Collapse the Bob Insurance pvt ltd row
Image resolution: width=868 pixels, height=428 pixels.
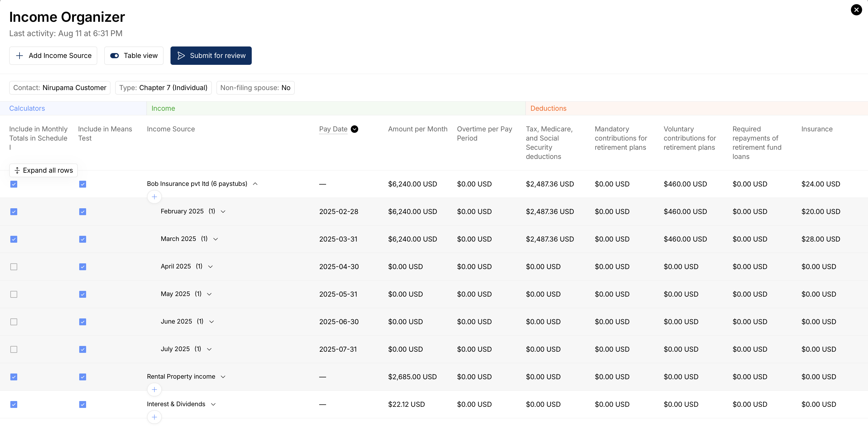[255, 184]
